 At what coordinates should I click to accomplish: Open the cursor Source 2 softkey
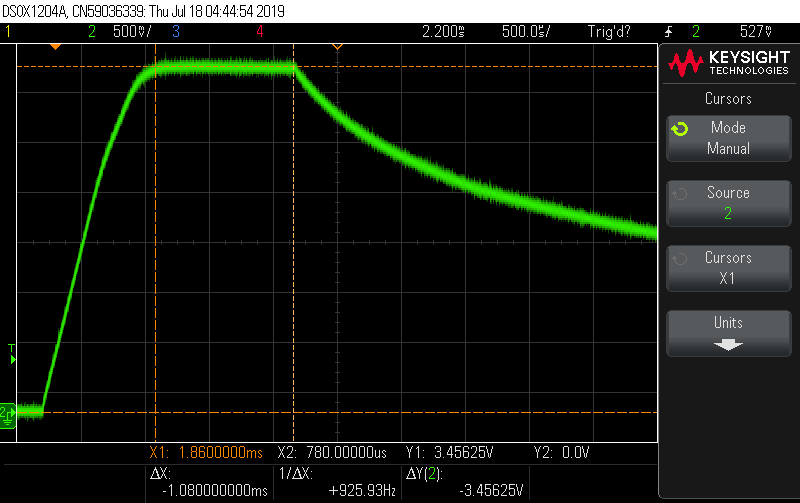click(729, 203)
